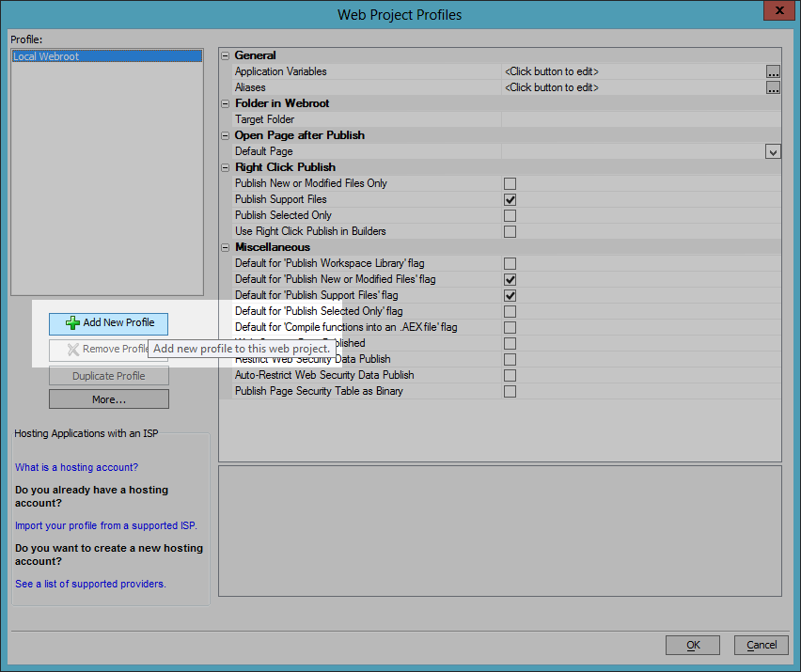Click the Add New Profile button
801x672 pixels.
[x=109, y=323]
